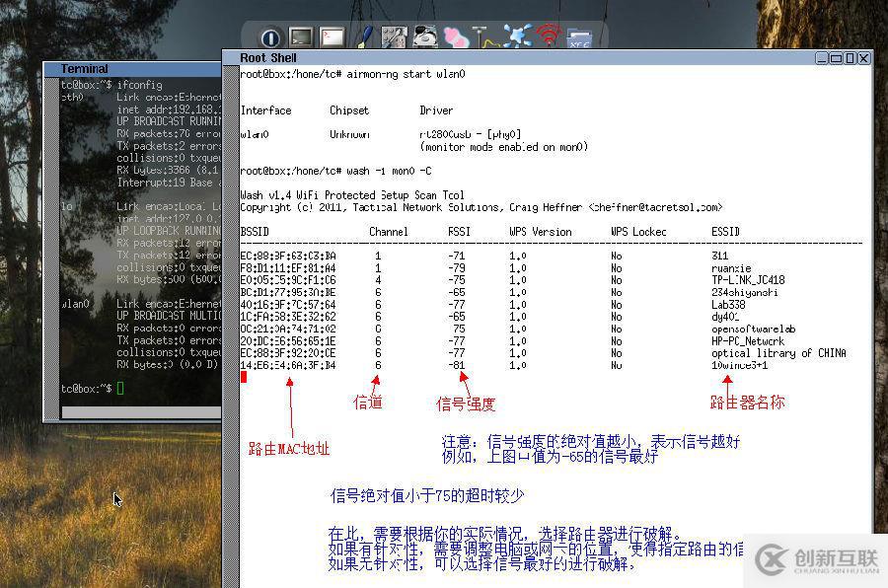Open the hard disk Mount Tool icon
The height and width of the screenshot is (588, 888).
point(425,37)
